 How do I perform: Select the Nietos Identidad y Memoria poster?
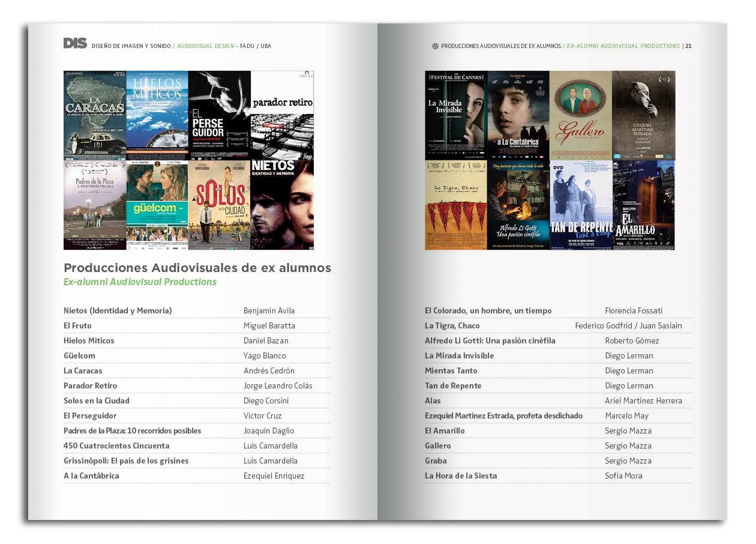(282, 205)
